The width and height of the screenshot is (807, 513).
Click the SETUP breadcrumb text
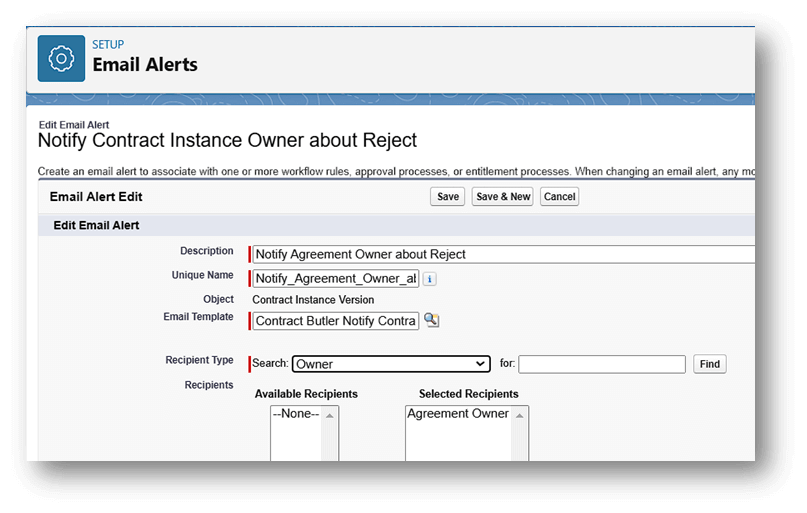pyautogui.click(x=108, y=44)
